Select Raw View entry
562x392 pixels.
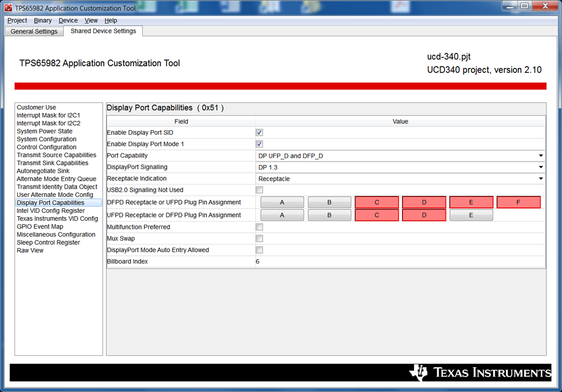pyautogui.click(x=30, y=250)
